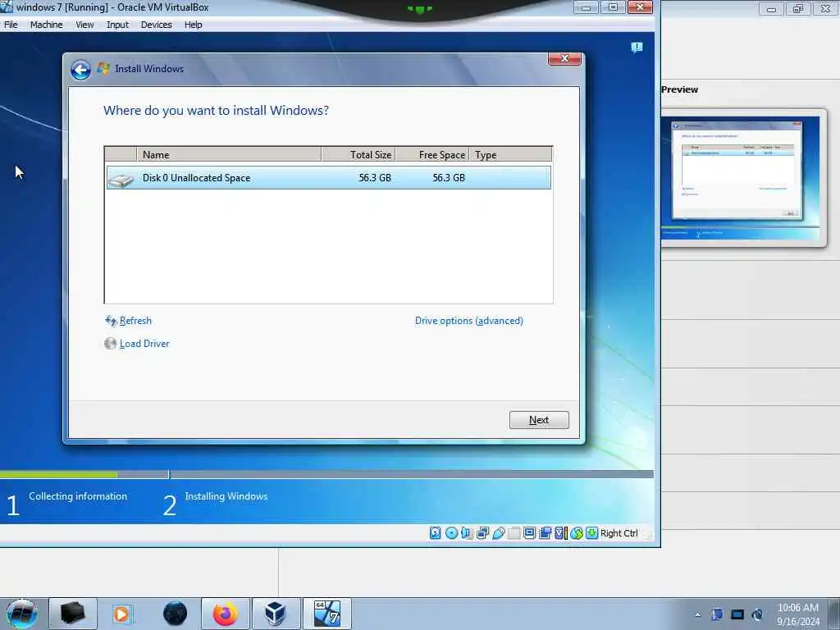
Task: Click the display status icon in VirtualBox status bar
Action: pyautogui.click(x=529, y=533)
